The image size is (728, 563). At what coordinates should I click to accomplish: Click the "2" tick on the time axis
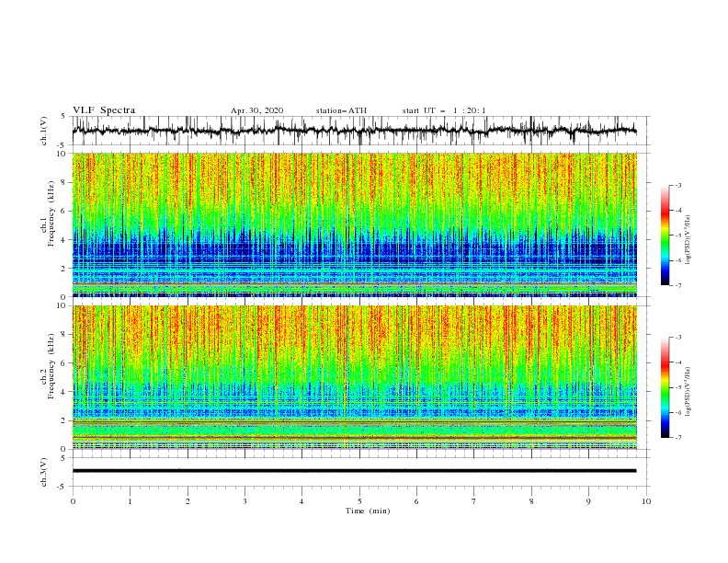(x=188, y=501)
